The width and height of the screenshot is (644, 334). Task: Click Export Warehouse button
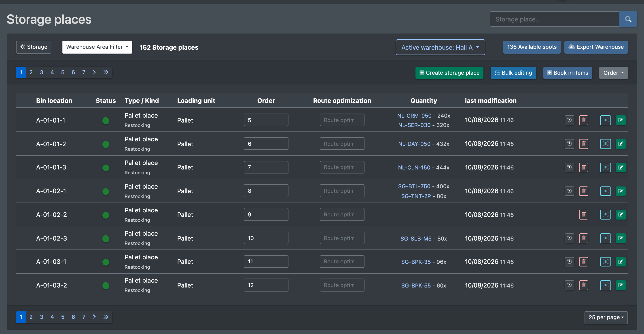(x=596, y=47)
